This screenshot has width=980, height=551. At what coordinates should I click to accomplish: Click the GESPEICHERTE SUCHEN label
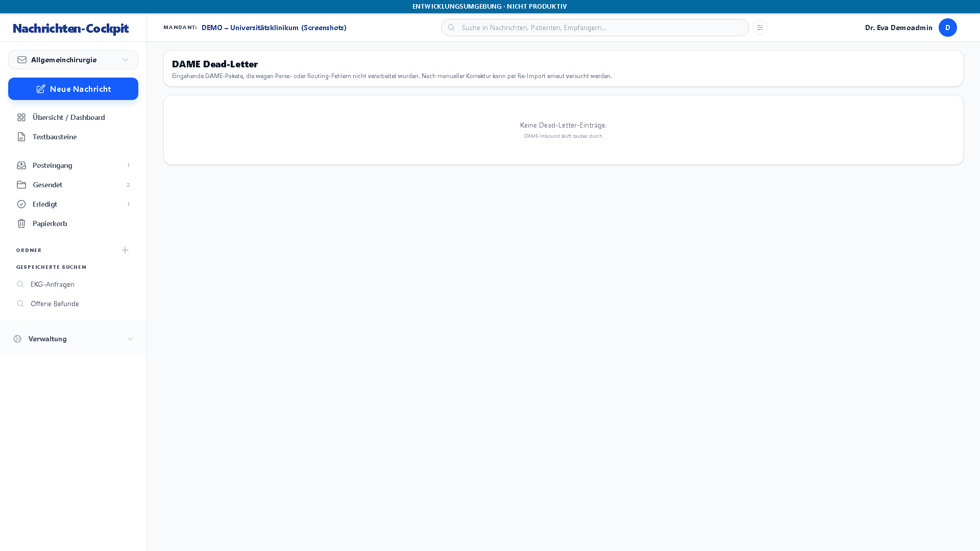pyautogui.click(x=51, y=267)
